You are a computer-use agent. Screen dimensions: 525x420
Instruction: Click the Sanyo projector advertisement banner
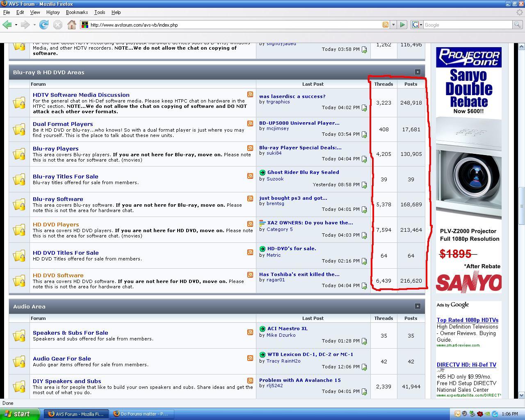coord(469,170)
